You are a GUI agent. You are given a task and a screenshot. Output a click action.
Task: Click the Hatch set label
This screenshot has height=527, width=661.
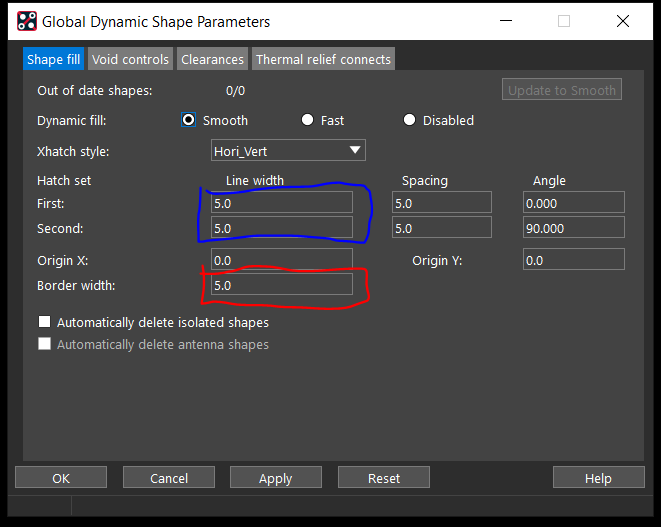coord(64,180)
